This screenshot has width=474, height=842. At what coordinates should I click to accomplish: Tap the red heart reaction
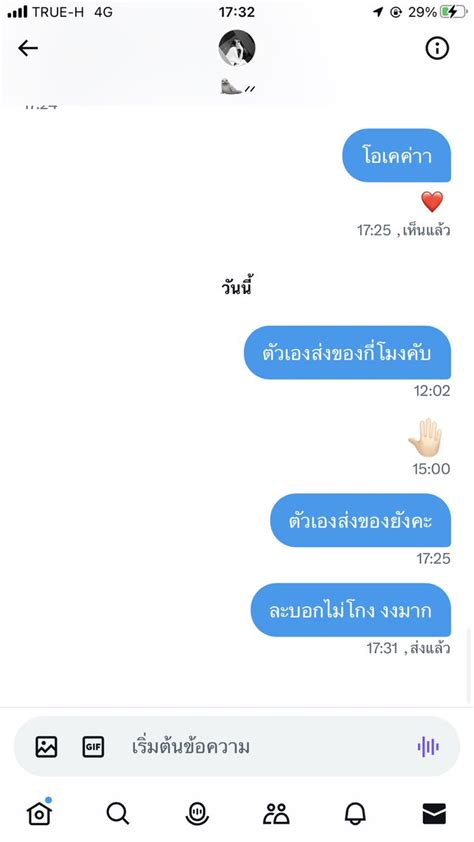tap(432, 202)
